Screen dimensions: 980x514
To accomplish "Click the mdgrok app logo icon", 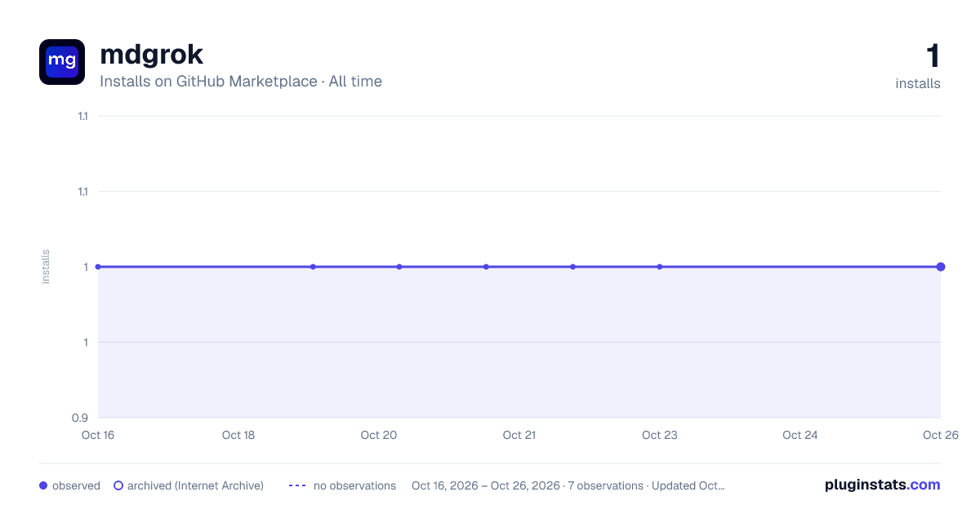I will (62, 62).
